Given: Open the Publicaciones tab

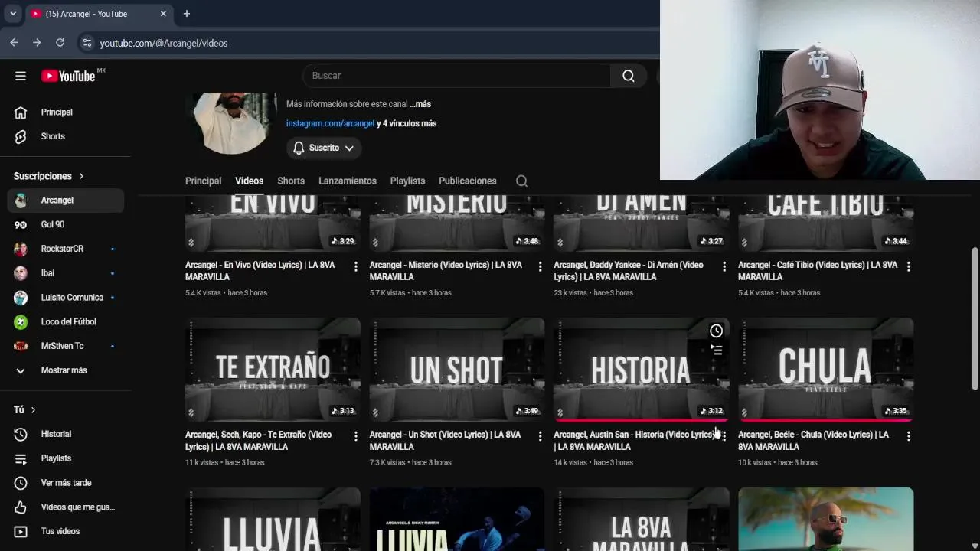Looking at the screenshot, I should click(x=468, y=181).
